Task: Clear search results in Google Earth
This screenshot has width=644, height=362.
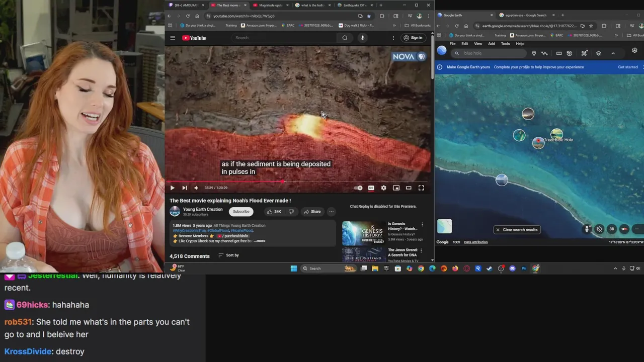Action: (x=517, y=230)
